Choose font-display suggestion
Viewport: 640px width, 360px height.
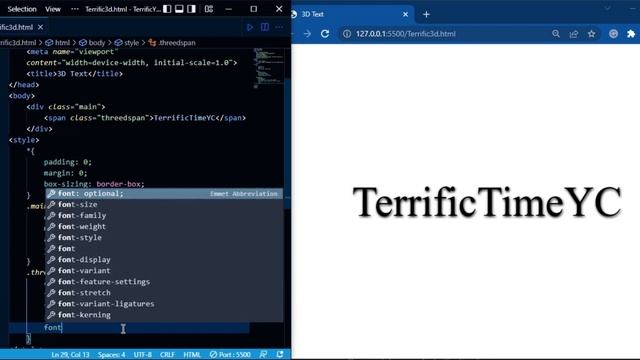point(164,260)
